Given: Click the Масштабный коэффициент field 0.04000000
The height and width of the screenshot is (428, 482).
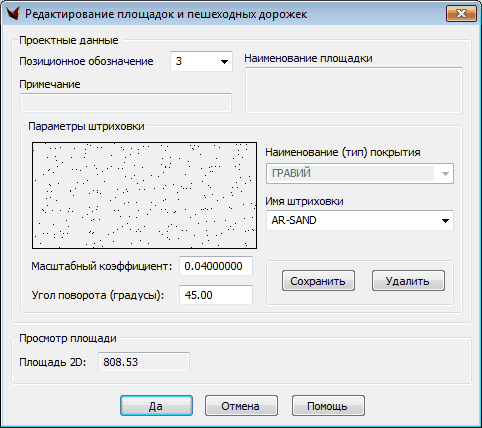Looking at the screenshot, I should 216,266.
